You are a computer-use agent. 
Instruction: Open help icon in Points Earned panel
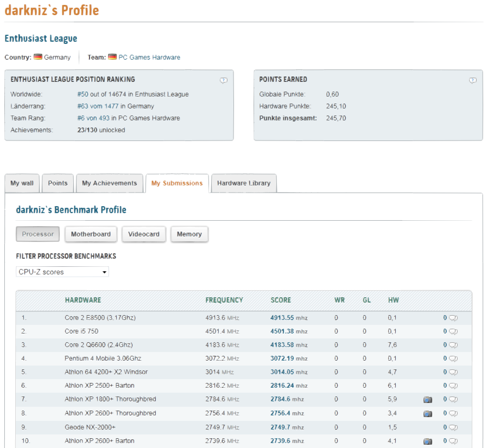click(x=472, y=80)
